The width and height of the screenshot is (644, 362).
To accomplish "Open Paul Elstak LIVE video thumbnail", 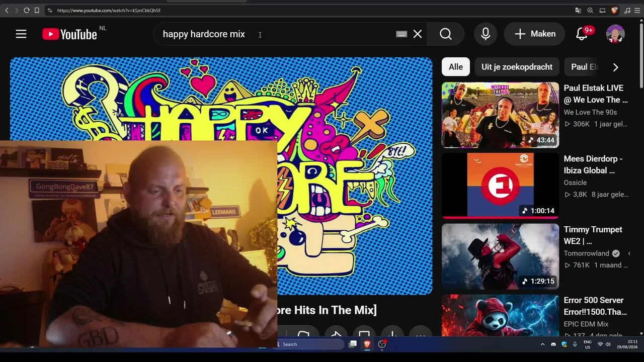I will point(500,115).
